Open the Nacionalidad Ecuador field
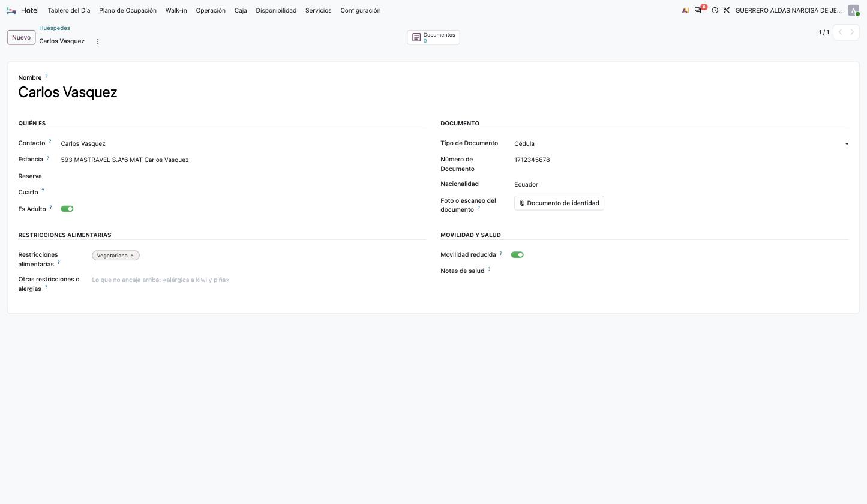 pyautogui.click(x=681, y=185)
